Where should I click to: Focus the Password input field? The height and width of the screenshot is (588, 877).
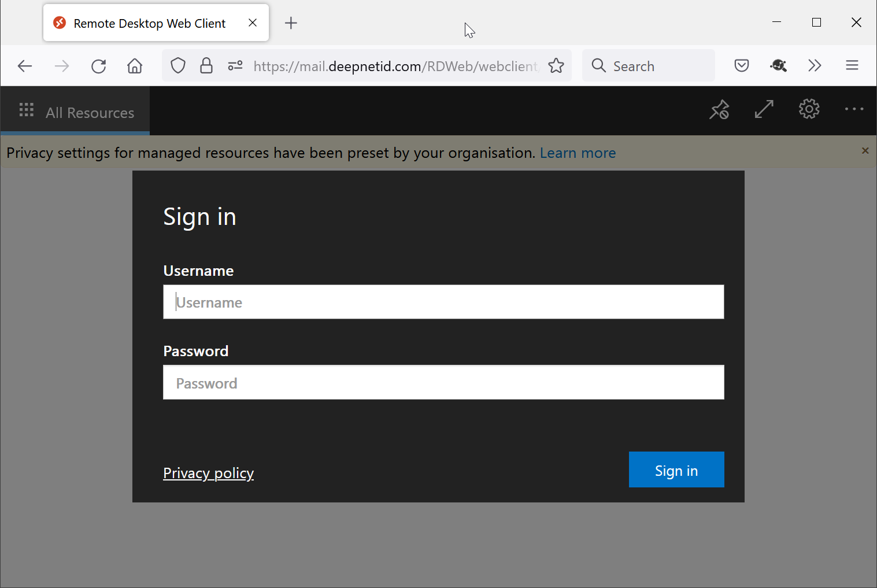[443, 382]
